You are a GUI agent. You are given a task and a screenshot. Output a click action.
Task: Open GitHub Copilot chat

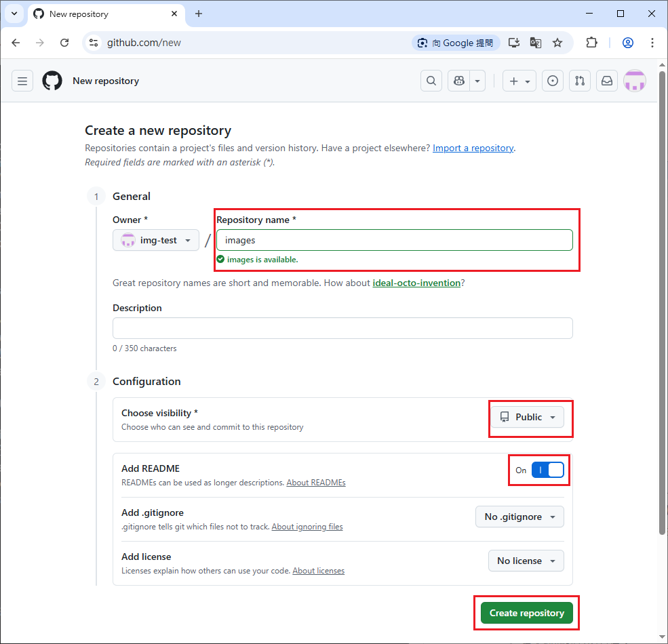pos(458,81)
